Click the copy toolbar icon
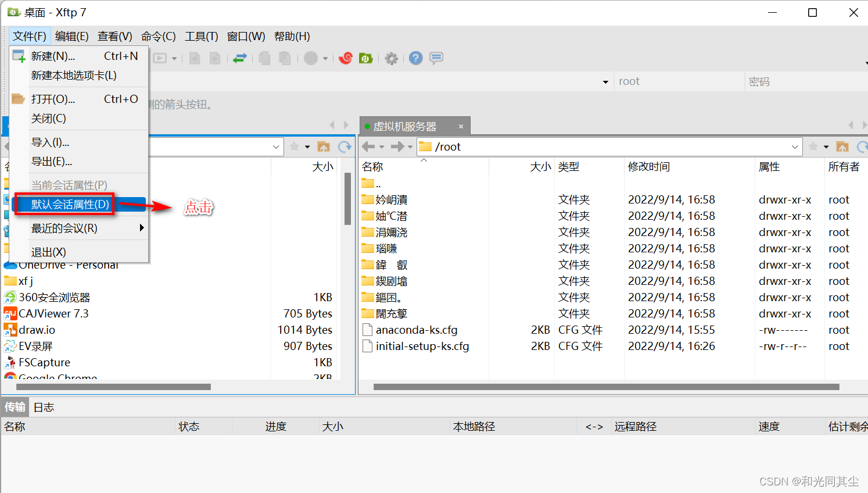Screen dimensions: 868x493 pos(264,58)
